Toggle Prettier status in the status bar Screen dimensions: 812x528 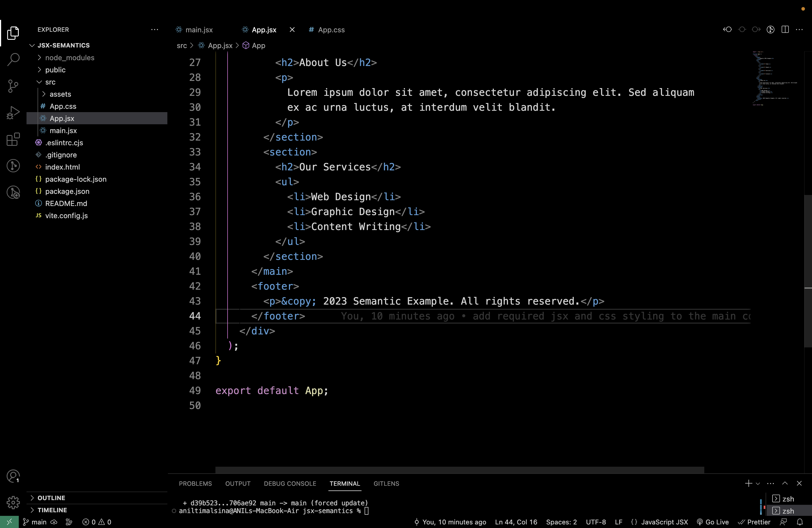(754, 522)
